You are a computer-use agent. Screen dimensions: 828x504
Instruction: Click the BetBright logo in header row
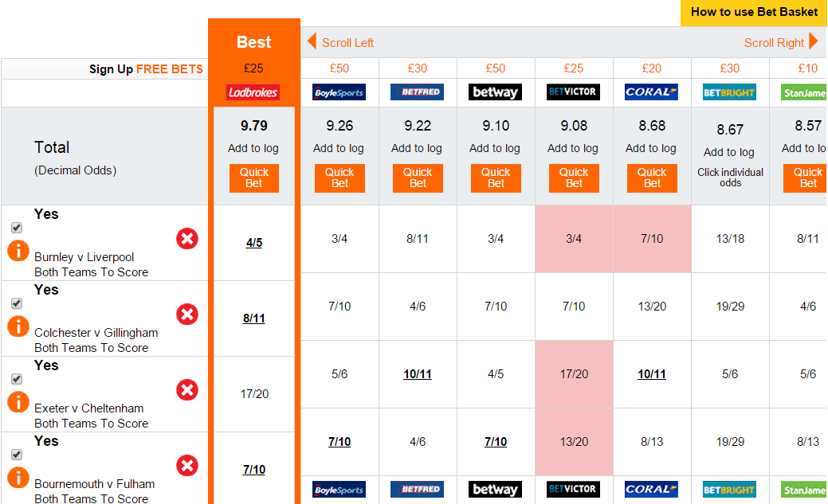729,92
